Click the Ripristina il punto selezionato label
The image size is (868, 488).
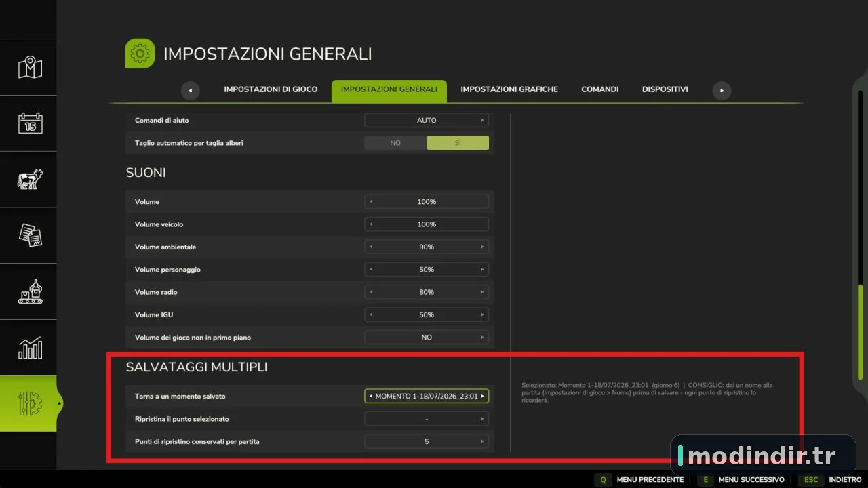[x=182, y=419]
